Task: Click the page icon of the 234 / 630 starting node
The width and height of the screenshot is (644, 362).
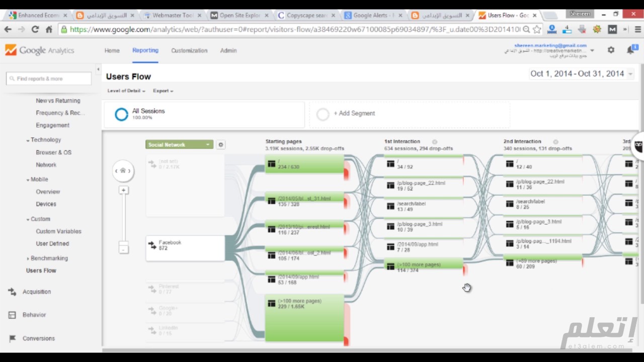Action: click(x=272, y=164)
